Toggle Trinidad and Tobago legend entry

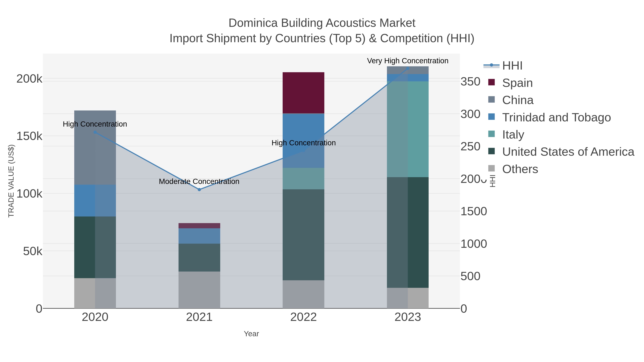(x=549, y=117)
